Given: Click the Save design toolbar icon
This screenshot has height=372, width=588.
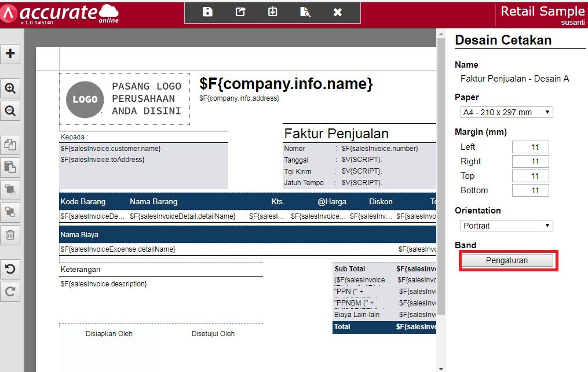Looking at the screenshot, I should coord(207,12).
